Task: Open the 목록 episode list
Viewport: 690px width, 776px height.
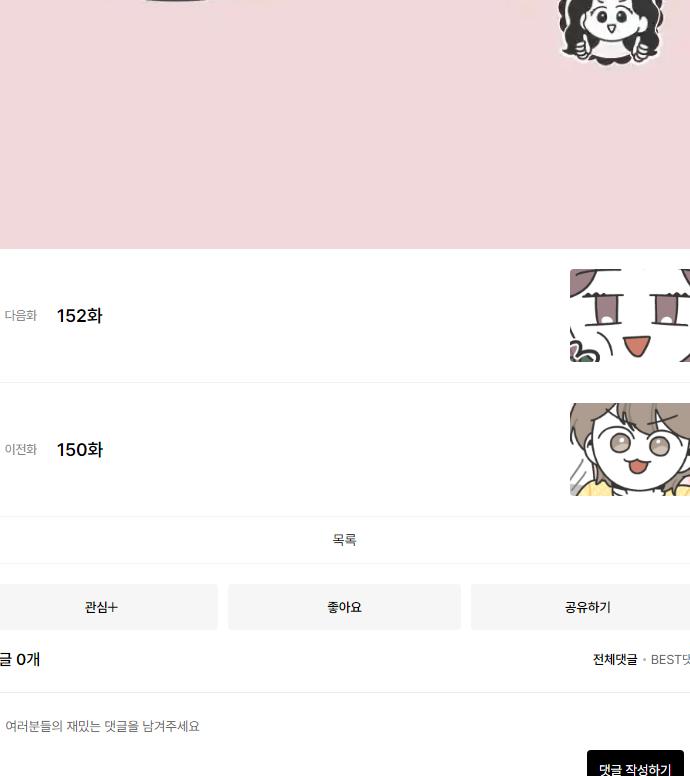Action: (x=345, y=539)
